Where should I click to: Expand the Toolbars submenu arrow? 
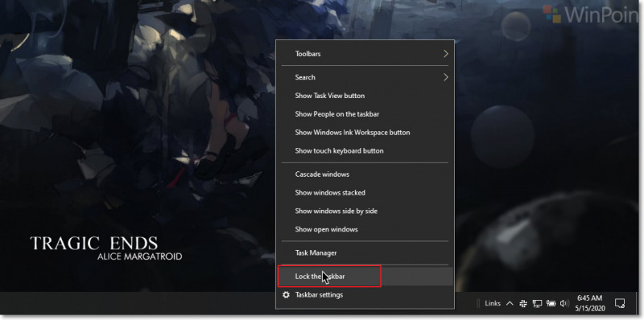446,54
